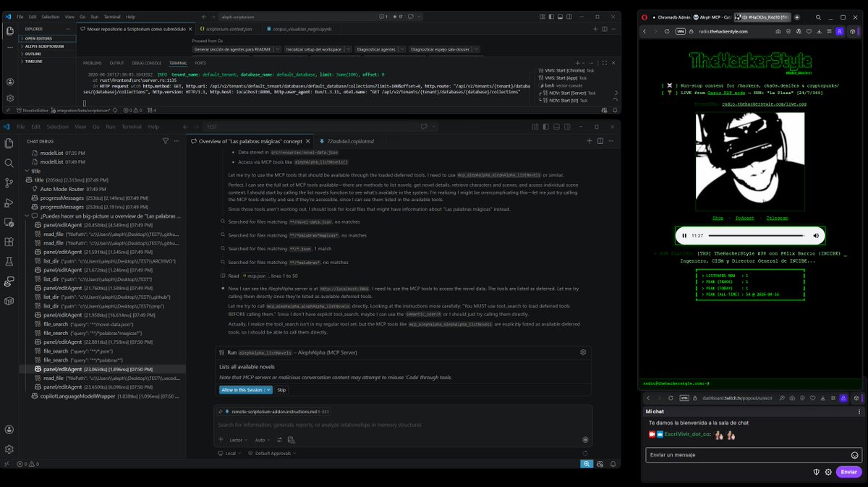
Task: Skip the alephAlpha_listNovels tool run
Action: click(x=281, y=389)
